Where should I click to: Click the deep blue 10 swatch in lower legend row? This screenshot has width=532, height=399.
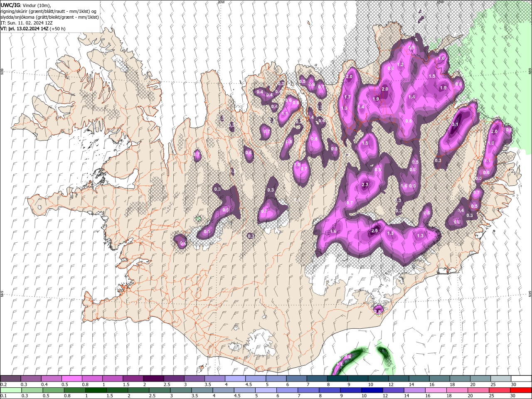tap(372, 390)
